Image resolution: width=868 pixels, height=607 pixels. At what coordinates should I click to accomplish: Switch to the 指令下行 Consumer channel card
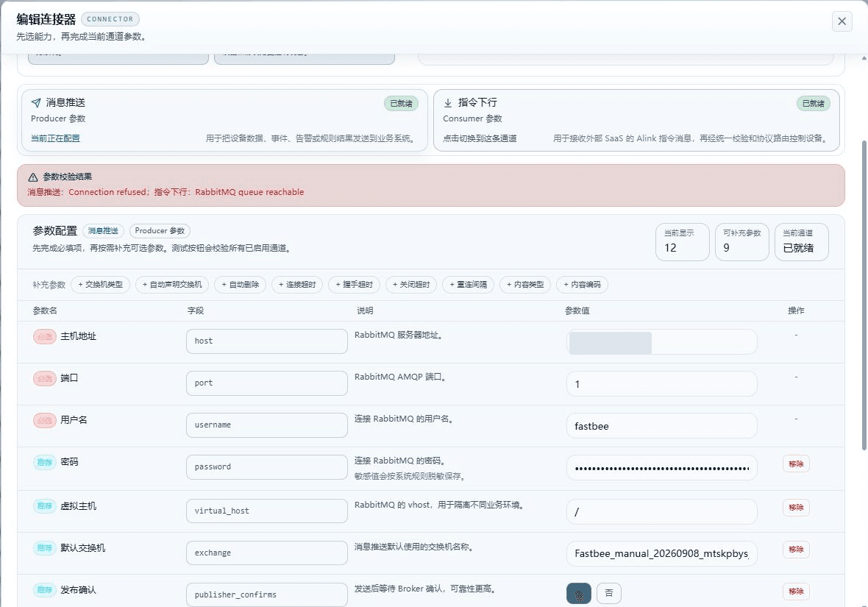coord(636,120)
